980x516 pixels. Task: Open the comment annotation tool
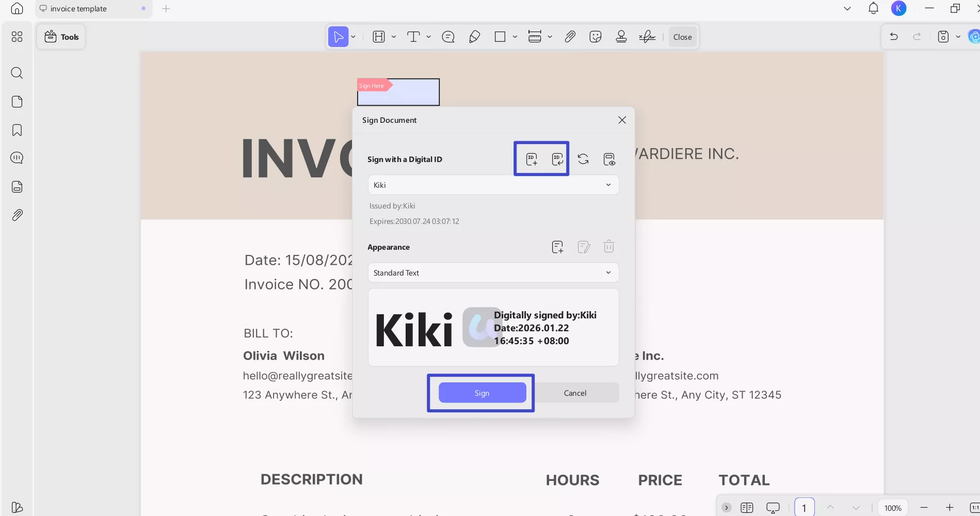pos(447,37)
